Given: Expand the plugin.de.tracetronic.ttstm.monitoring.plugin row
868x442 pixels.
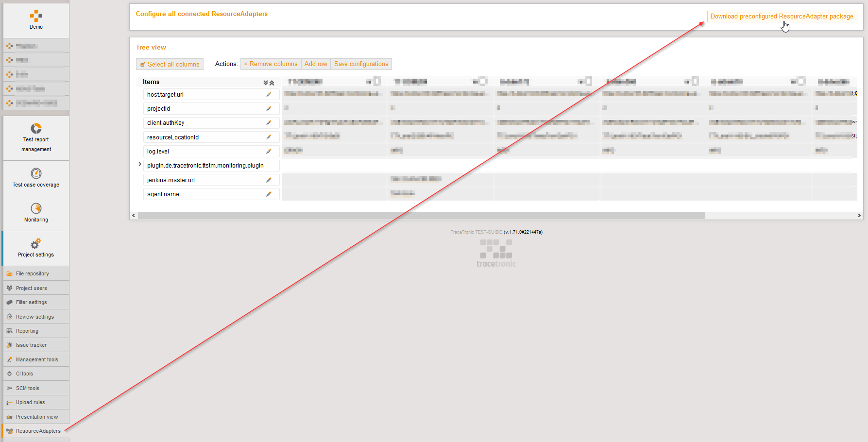Looking at the screenshot, I should coord(140,164).
